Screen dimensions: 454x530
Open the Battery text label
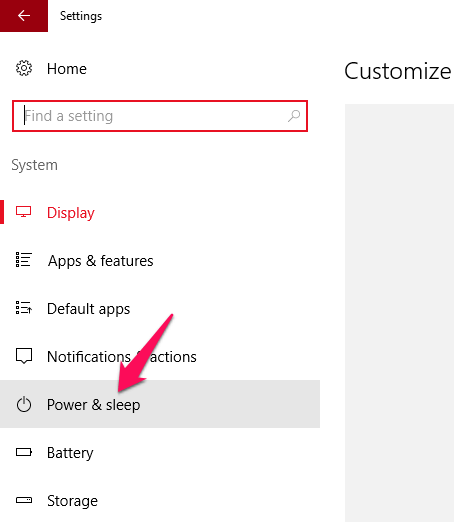70,453
